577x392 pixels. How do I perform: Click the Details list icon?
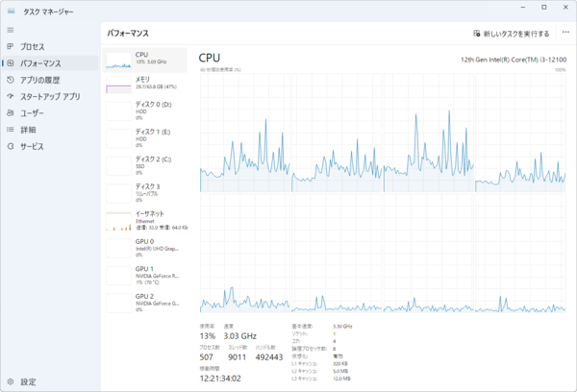coord(11,130)
